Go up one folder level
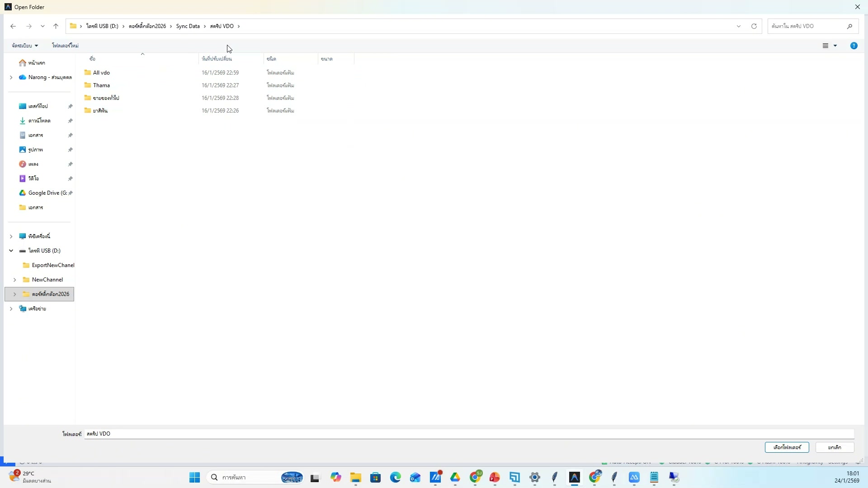The width and height of the screenshot is (868, 488). tap(56, 26)
